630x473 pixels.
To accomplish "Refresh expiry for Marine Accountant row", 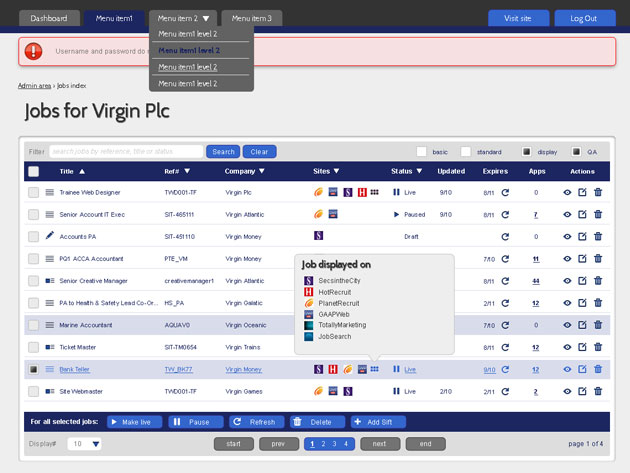I will click(x=505, y=325).
